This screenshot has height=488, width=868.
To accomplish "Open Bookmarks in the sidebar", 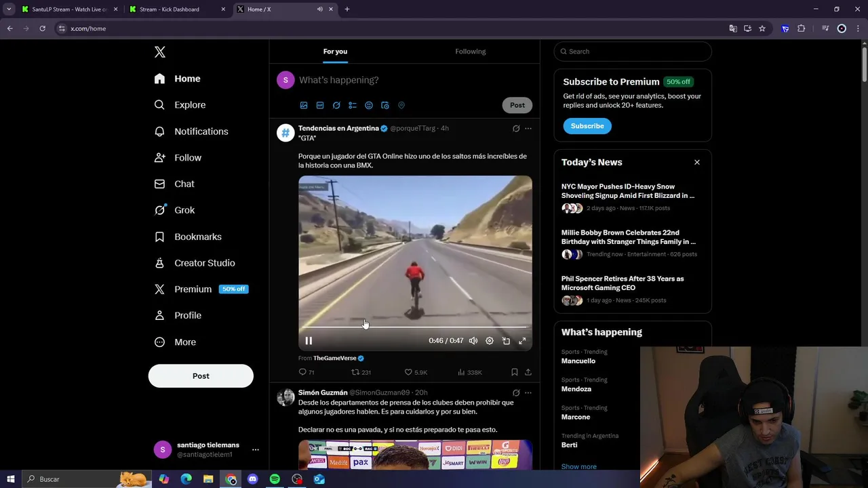I will coord(188,237).
